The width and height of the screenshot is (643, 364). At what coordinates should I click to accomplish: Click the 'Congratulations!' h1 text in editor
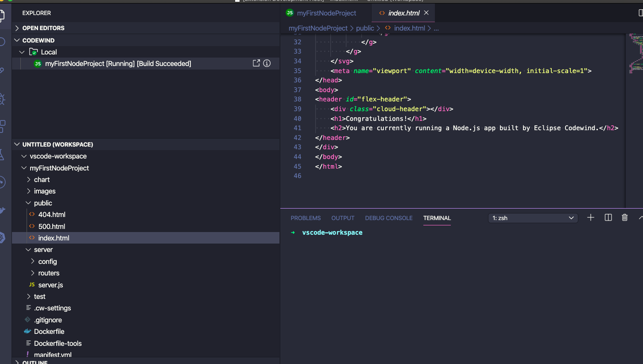coord(376,119)
